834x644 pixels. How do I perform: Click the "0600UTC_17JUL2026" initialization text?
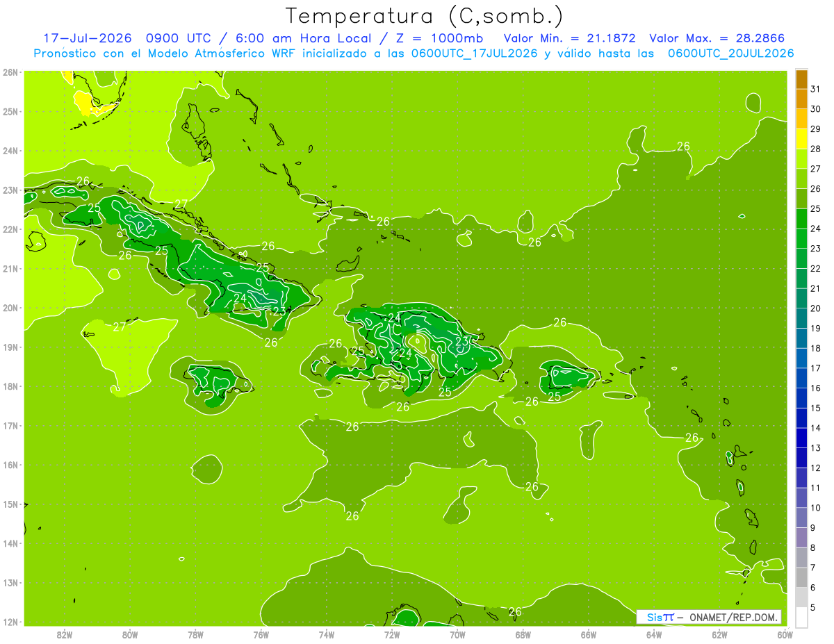[x=475, y=53]
